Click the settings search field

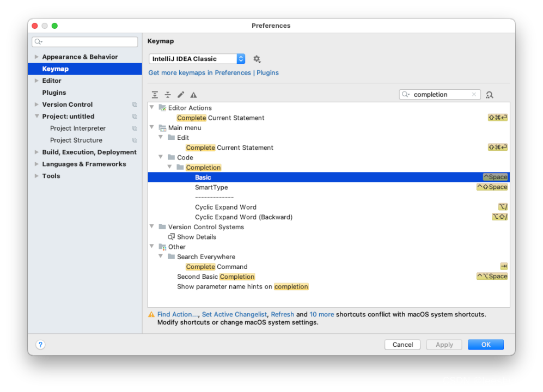(x=85, y=42)
